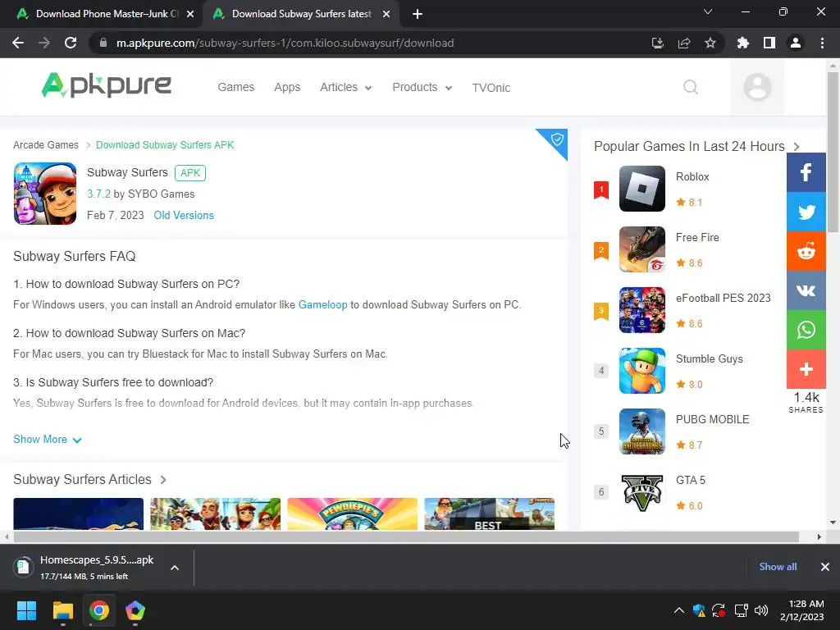Open the BEST article thumbnail

point(489,514)
